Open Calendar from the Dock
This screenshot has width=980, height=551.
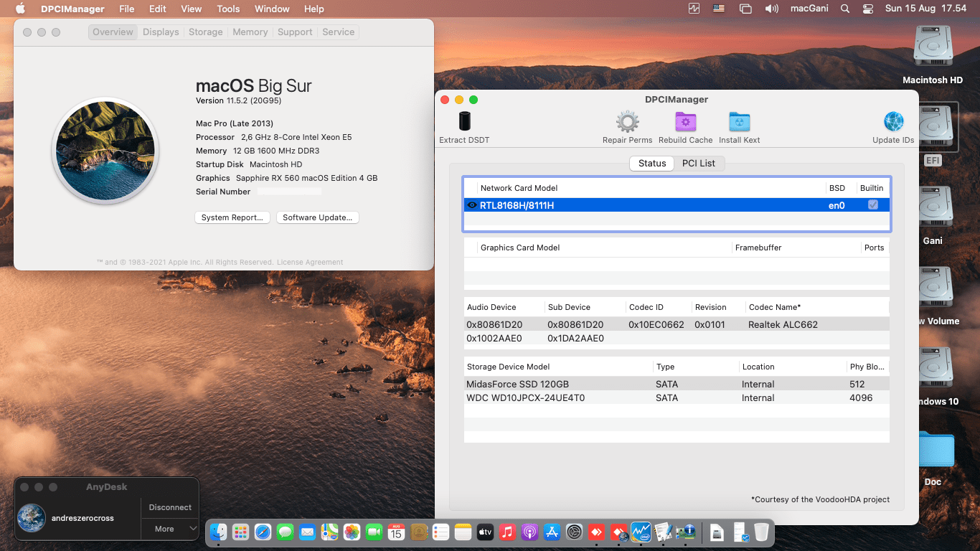(x=396, y=532)
